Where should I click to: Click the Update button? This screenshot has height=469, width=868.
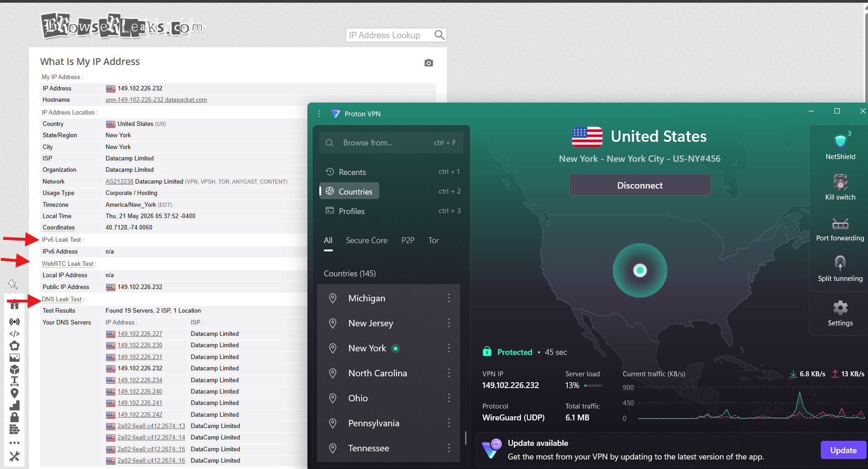[x=843, y=450]
